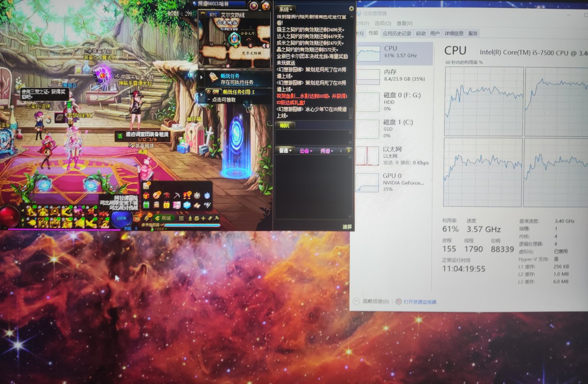Open 打开资源监视器 resource monitor link
This screenshot has height=384, width=588.
point(416,302)
